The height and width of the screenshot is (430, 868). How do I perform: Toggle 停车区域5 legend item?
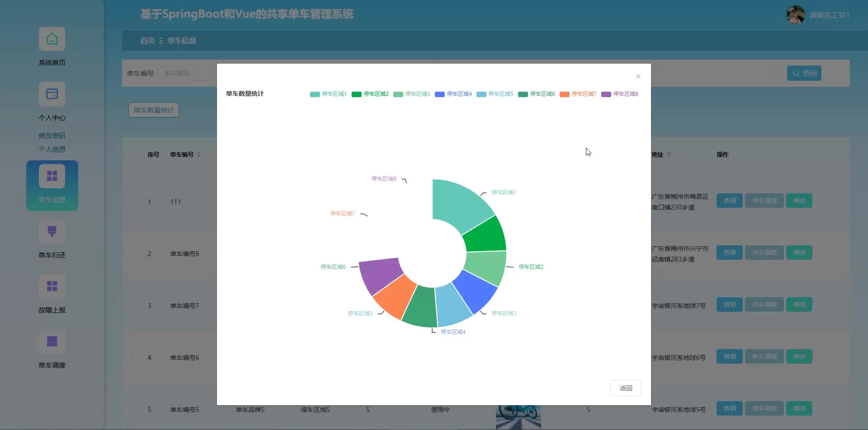click(x=495, y=94)
